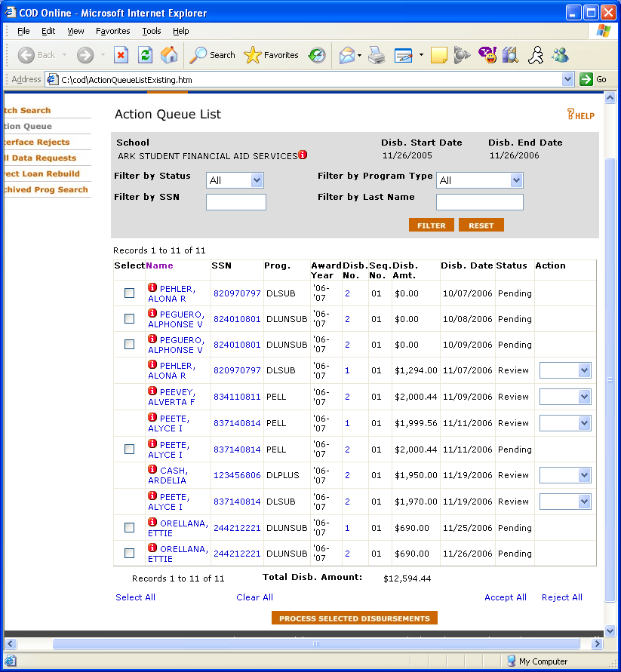Click info icon next to CASH, ARDELIA

(152, 470)
